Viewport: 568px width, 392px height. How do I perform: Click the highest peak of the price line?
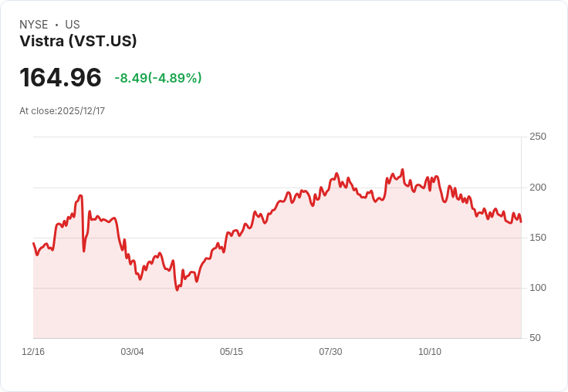(x=402, y=170)
